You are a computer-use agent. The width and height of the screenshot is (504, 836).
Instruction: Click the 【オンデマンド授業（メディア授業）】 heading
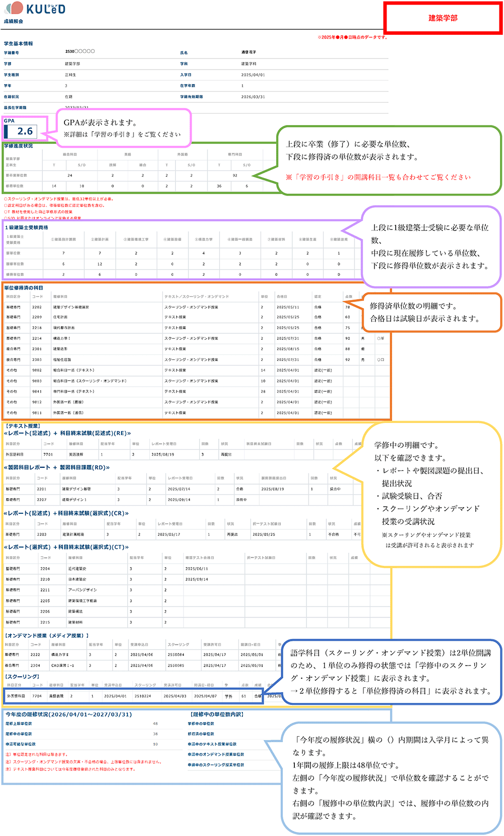point(47,636)
